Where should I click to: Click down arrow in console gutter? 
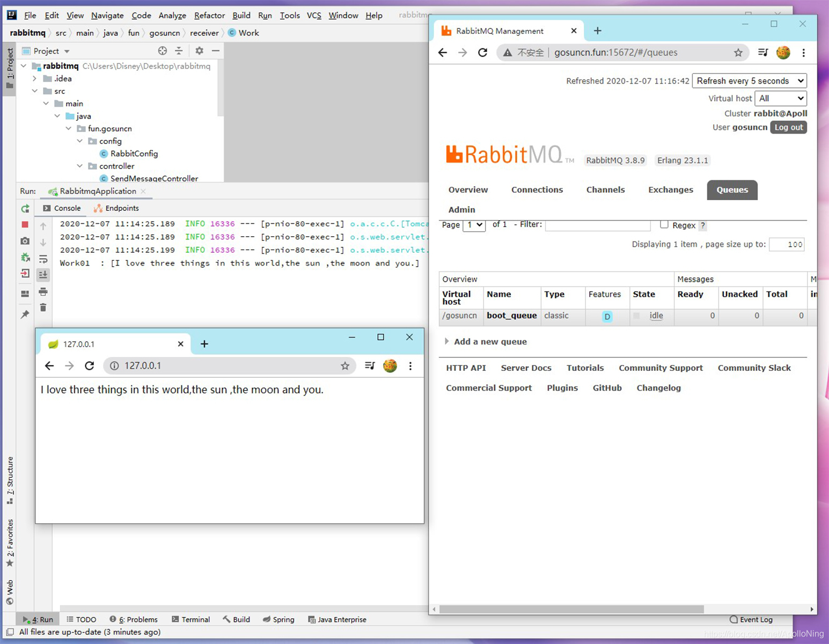click(43, 242)
